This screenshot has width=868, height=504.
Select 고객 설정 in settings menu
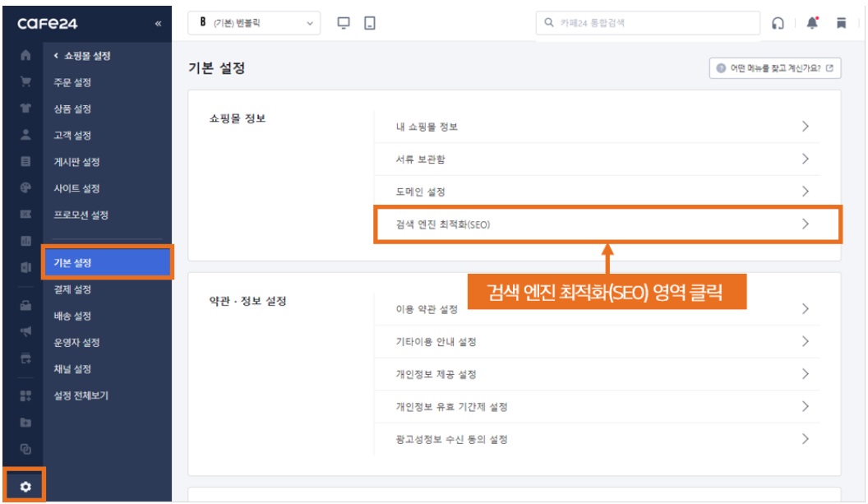click(72, 135)
